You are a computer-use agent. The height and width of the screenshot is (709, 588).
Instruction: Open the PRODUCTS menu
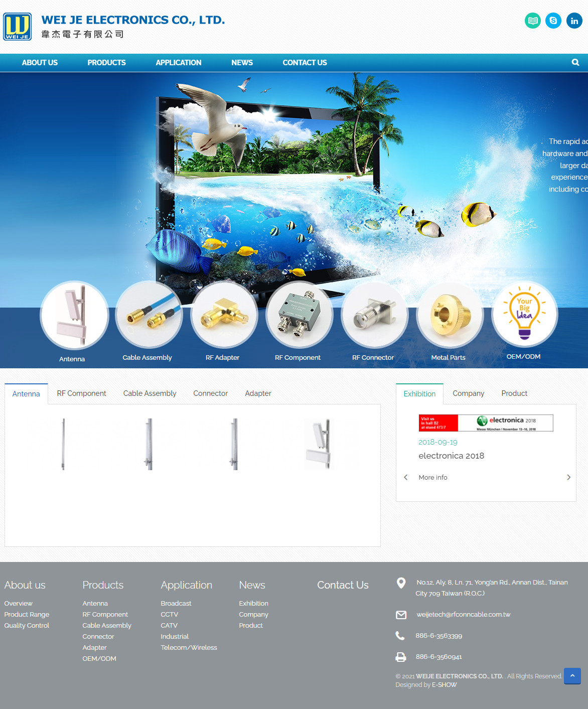pos(106,63)
